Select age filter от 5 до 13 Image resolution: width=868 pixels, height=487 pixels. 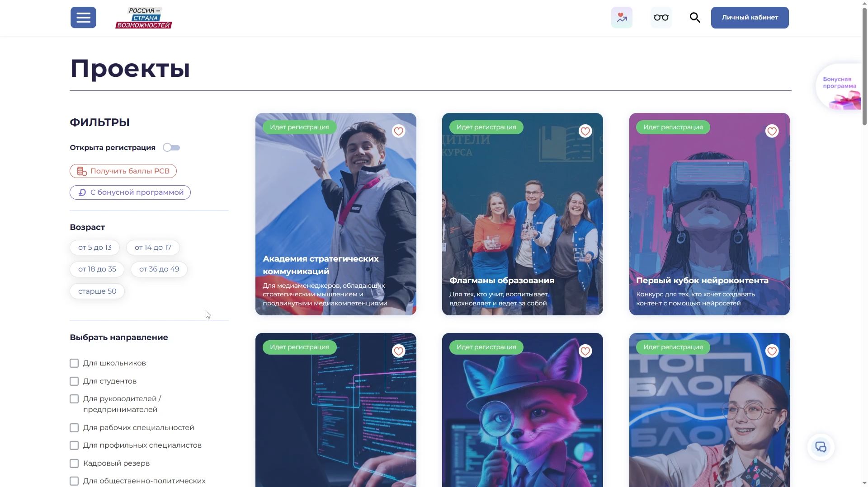pos(94,248)
